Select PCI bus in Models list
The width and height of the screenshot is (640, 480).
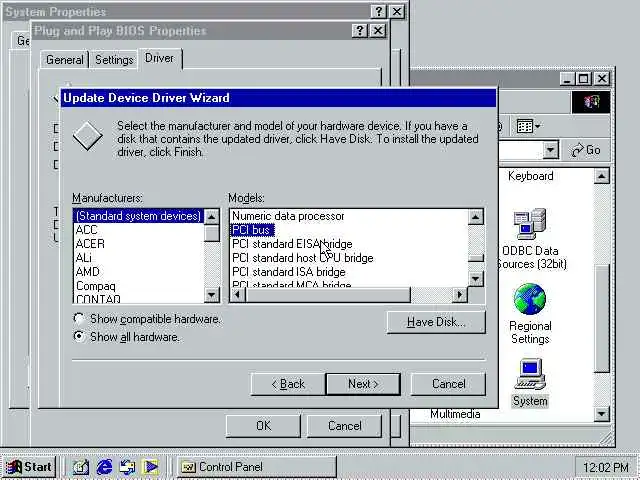click(x=251, y=230)
